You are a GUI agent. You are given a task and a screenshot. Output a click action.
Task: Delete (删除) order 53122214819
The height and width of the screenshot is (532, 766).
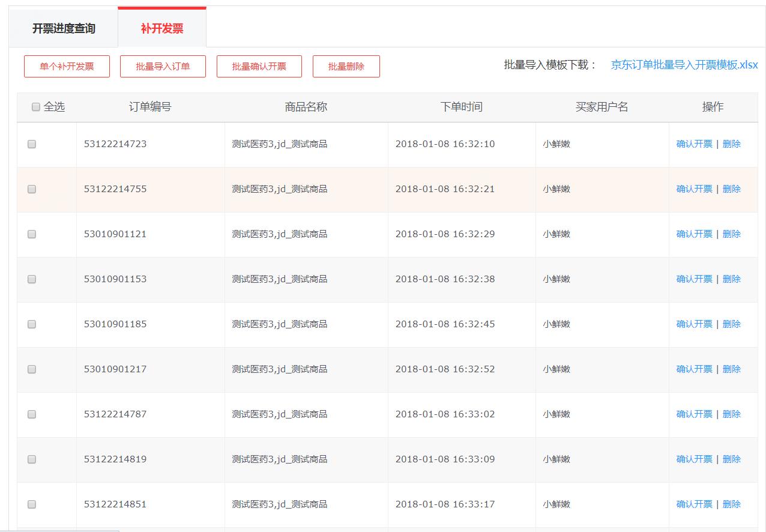click(x=731, y=459)
